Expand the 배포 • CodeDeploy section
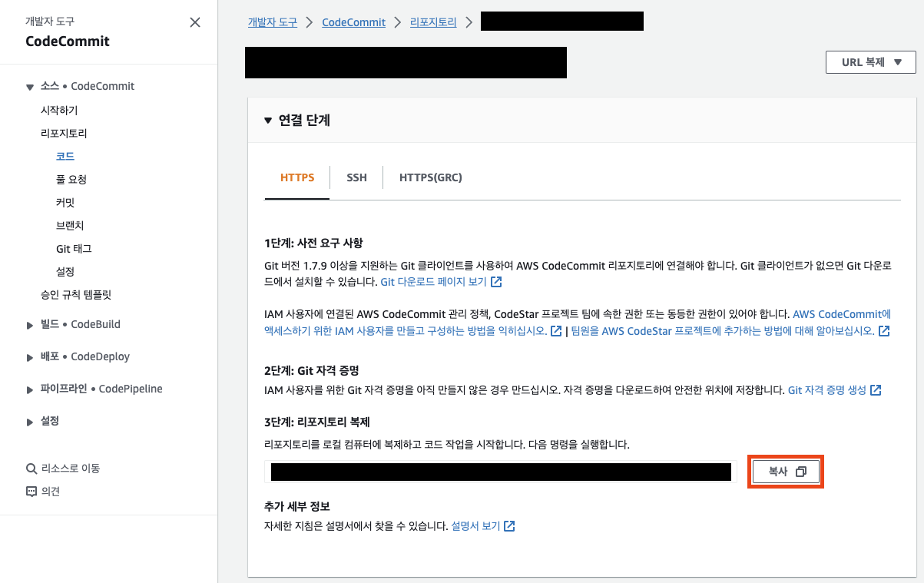 [x=30, y=357]
